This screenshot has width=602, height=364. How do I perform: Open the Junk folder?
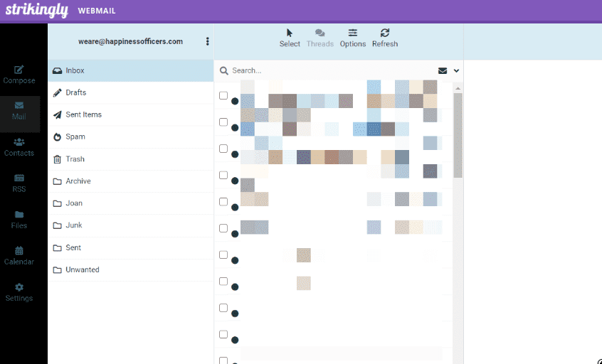131,225
